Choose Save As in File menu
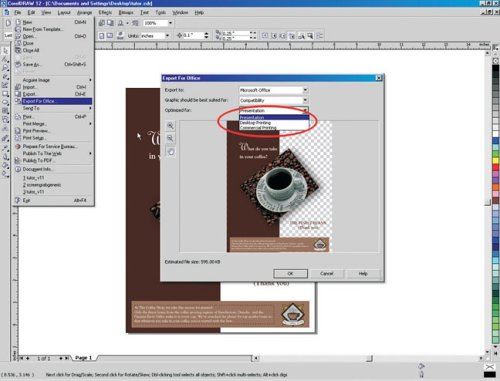Viewport: 500px width, 381px height. click(x=53, y=64)
